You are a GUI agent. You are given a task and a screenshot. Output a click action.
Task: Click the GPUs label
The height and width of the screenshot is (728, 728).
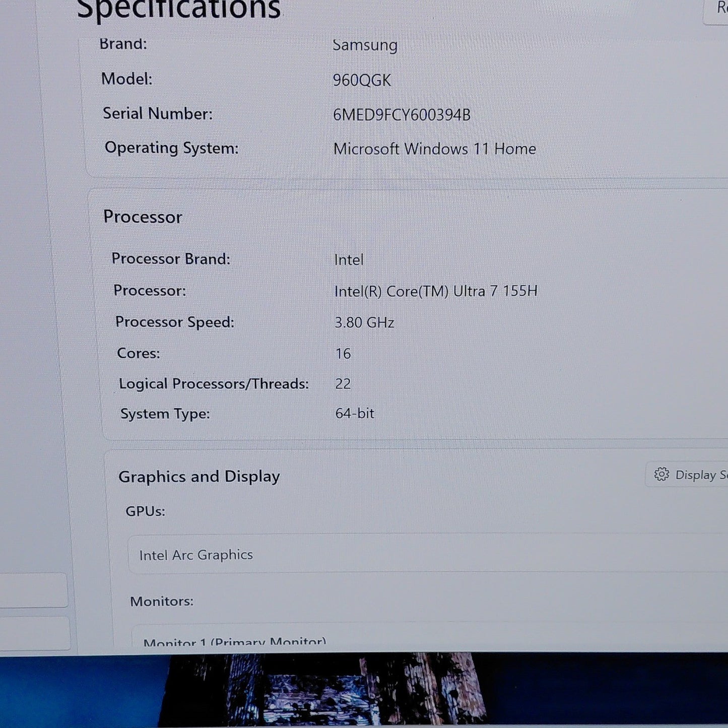[x=145, y=511]
